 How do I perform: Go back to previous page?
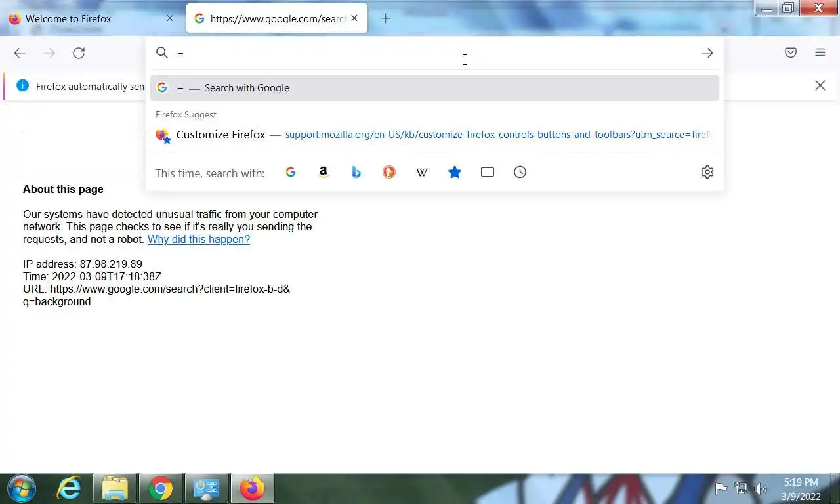[20, 53]
